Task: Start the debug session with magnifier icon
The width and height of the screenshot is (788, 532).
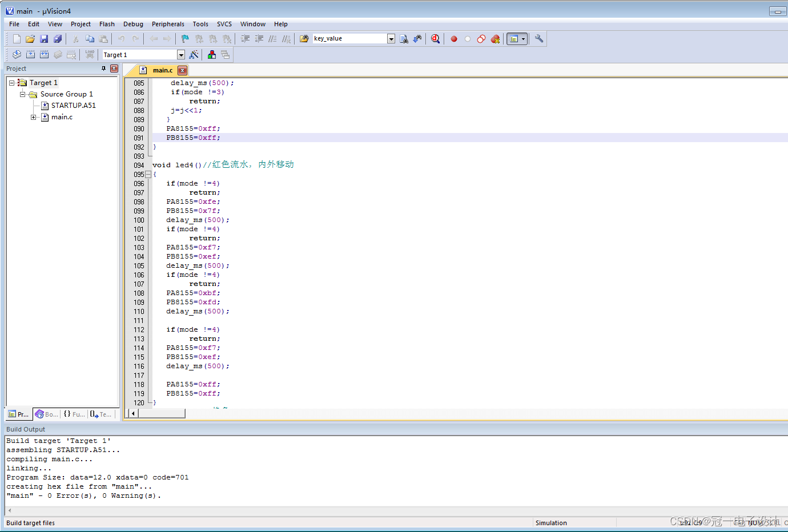Action: click(435, 39)
